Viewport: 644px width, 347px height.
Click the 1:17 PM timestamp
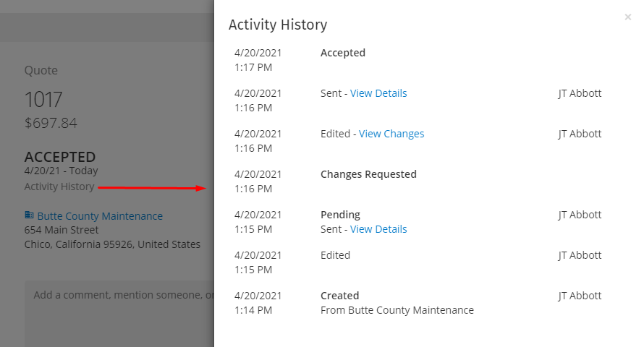pos(253,67)
